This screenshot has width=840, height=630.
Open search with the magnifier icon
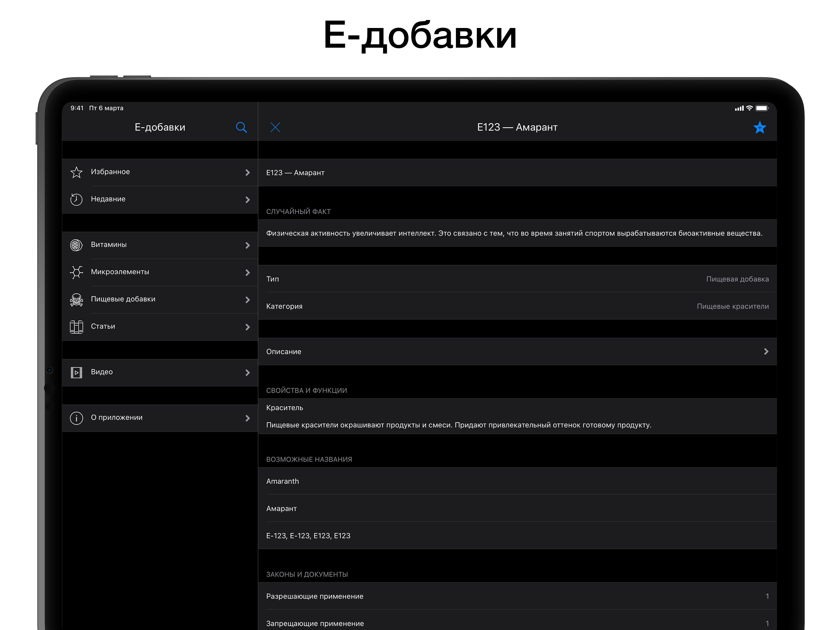tap(241, 127)
